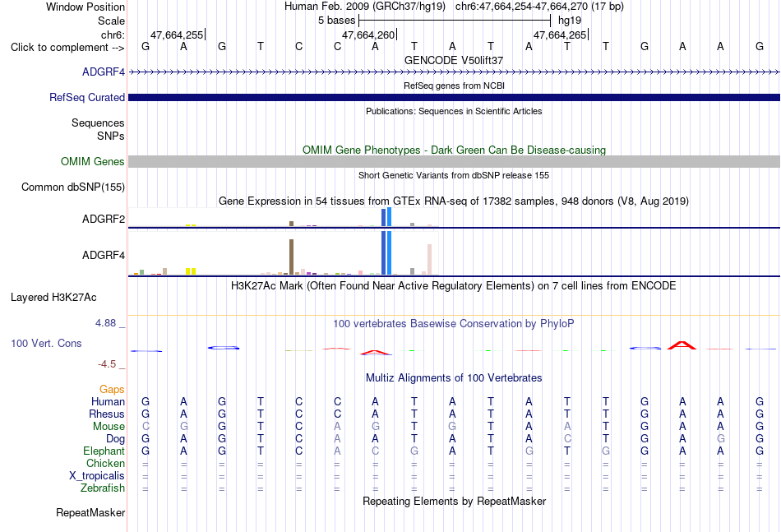Click the dark blue RefSeq Curated bar
Viewport: 781px width, 532px height.
[454, 97]
